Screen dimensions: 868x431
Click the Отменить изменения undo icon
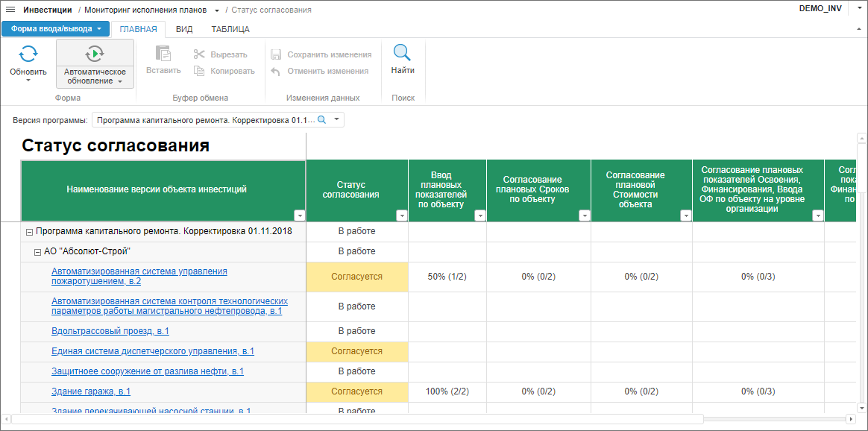276,71
